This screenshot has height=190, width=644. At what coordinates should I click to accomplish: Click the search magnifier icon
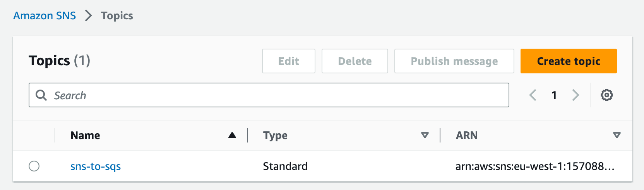(41, 95)
